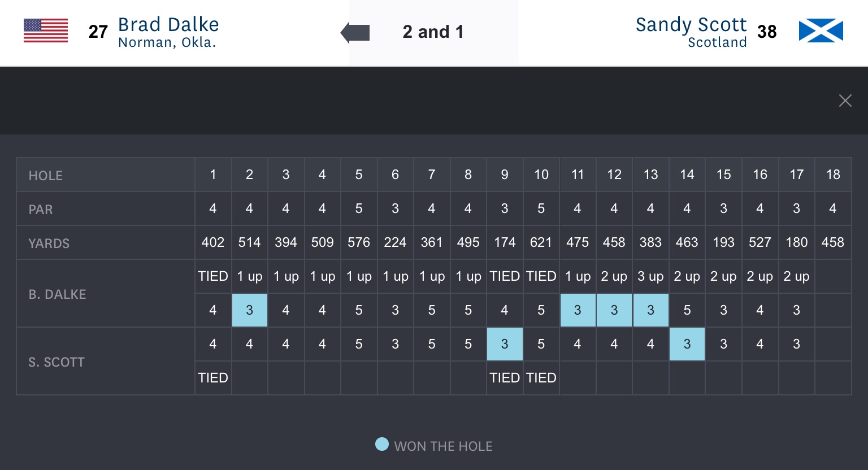
Task: Select the S. SCOTT row label
Action: 57,362
